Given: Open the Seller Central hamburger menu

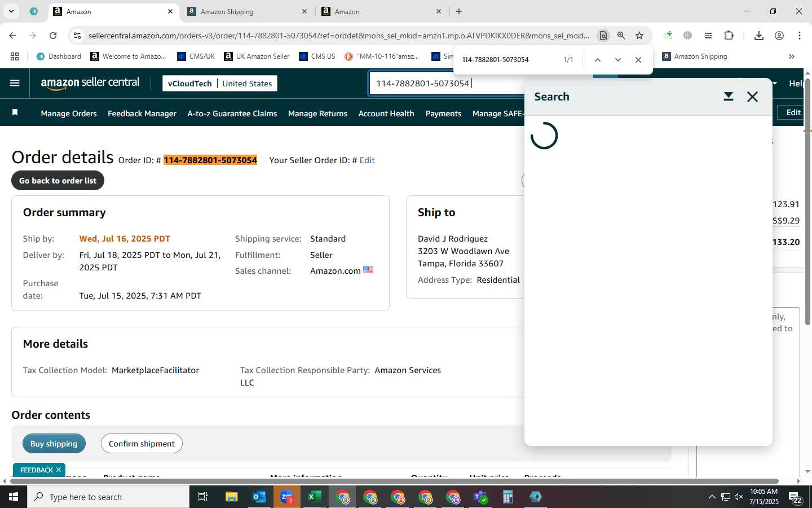Looking at the screenshot, I should 15,83.
